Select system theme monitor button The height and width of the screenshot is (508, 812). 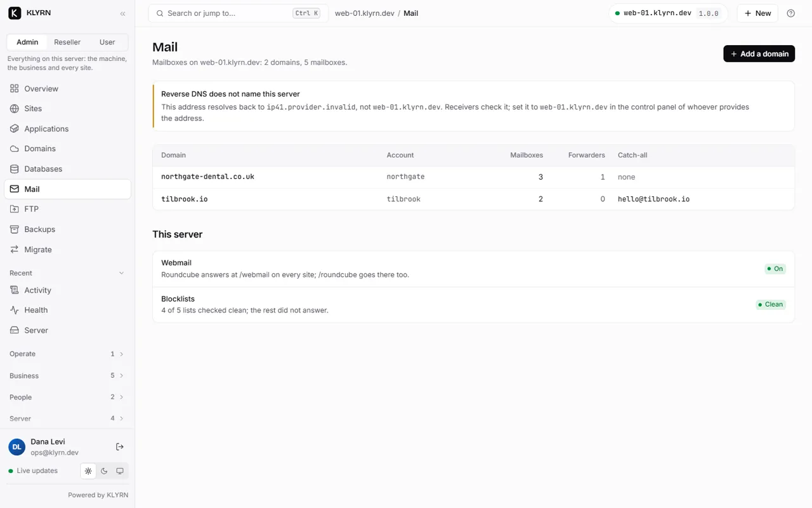[x=120, y=471]
